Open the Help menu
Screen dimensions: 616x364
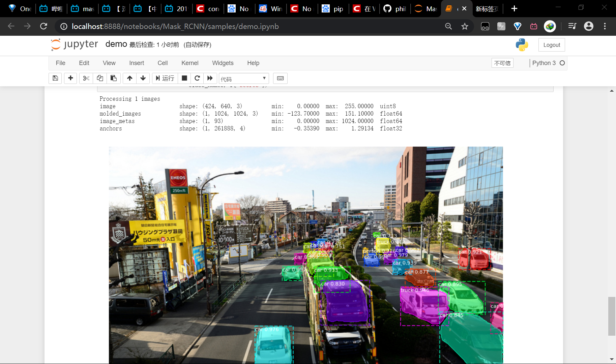pyautogui.click(x=253, y=63)
